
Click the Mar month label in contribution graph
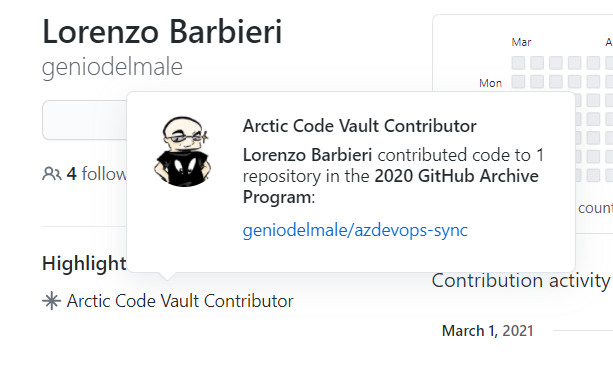point(521,42)
